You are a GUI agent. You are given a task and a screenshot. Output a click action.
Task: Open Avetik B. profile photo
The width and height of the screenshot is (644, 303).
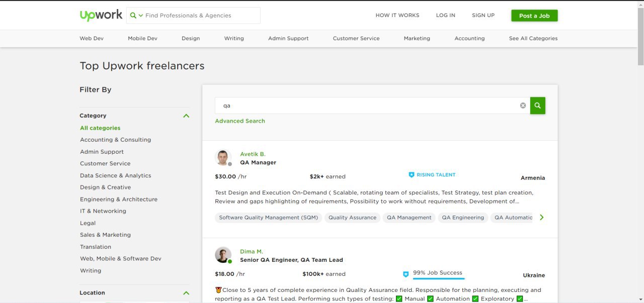pos(223,157)
